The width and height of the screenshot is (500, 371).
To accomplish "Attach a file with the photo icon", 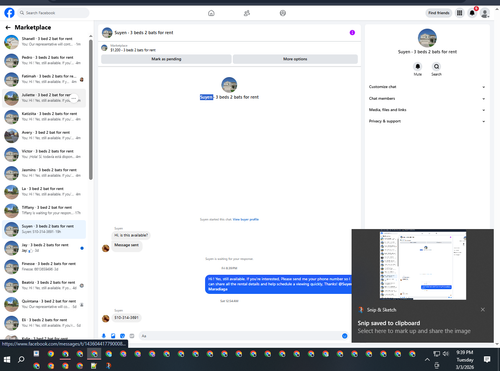I will click(113, 336).
